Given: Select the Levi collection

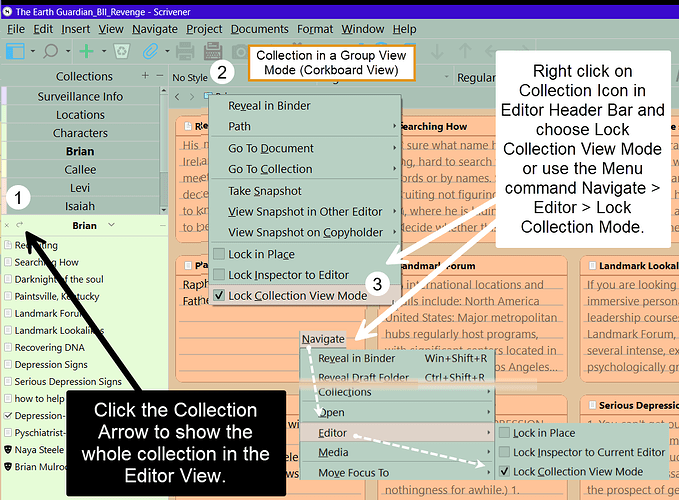Looking at the screenshot, I should 80,188.
